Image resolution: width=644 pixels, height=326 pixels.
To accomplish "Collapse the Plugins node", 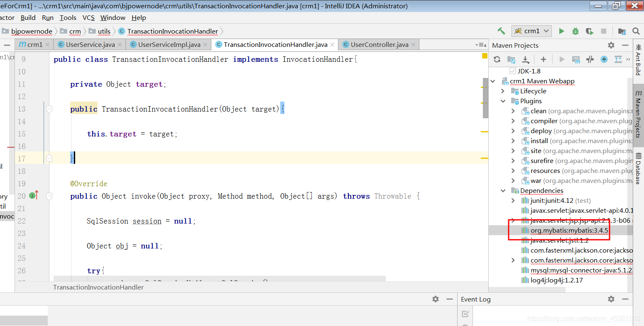I will (x=503, y=101).
